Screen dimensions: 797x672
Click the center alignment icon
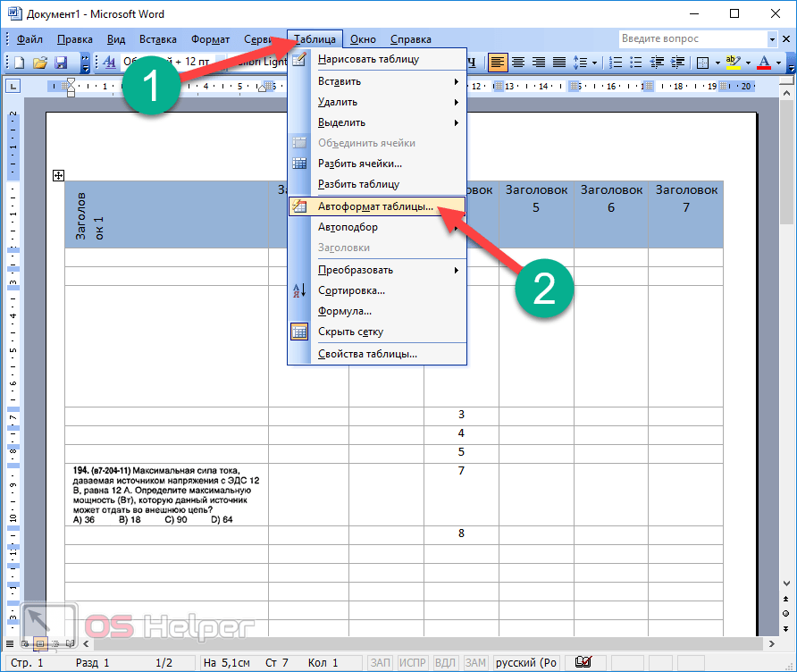click(517, 63)
